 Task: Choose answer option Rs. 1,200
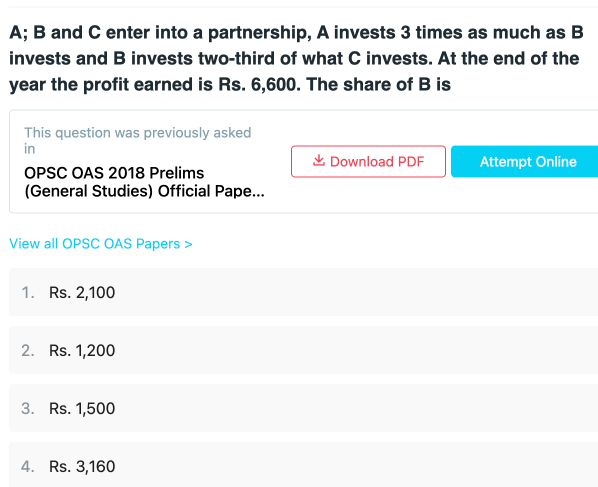304,350
